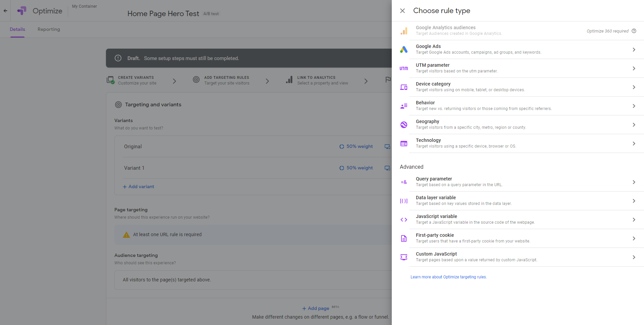
Task: Expand the Query parameter rule
Action: click(x=634, y=182)
